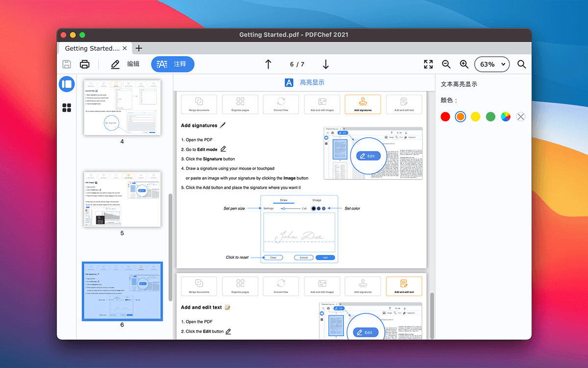Click the highlight tool A icon
The width and height of the screenshot is (588, 368).
289,82
